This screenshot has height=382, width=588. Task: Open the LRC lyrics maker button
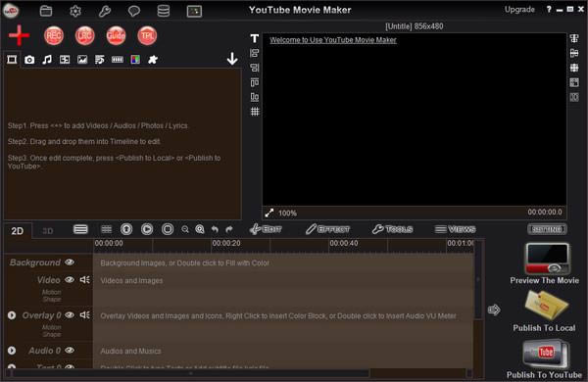pyautogui.click(x=84, y=36)
